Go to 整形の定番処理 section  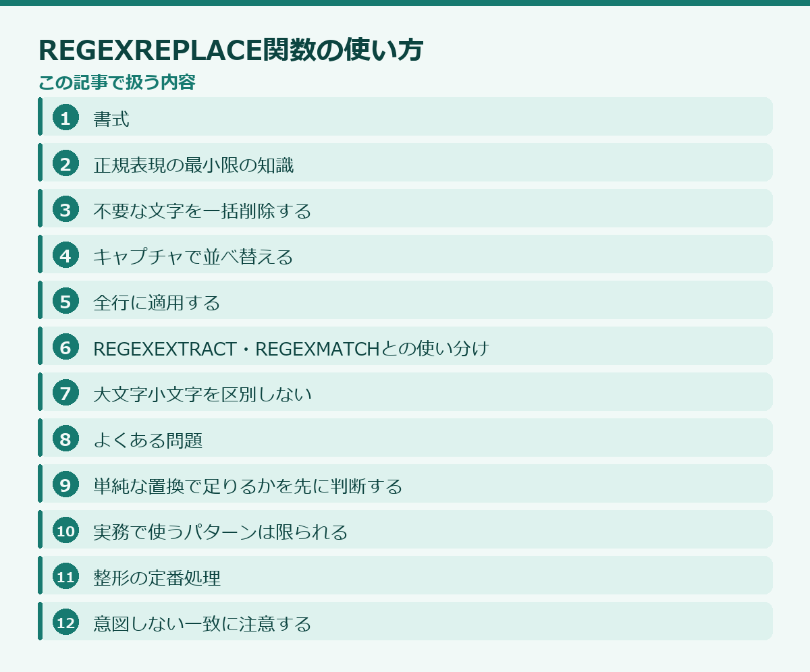click(x=405, y=576)
